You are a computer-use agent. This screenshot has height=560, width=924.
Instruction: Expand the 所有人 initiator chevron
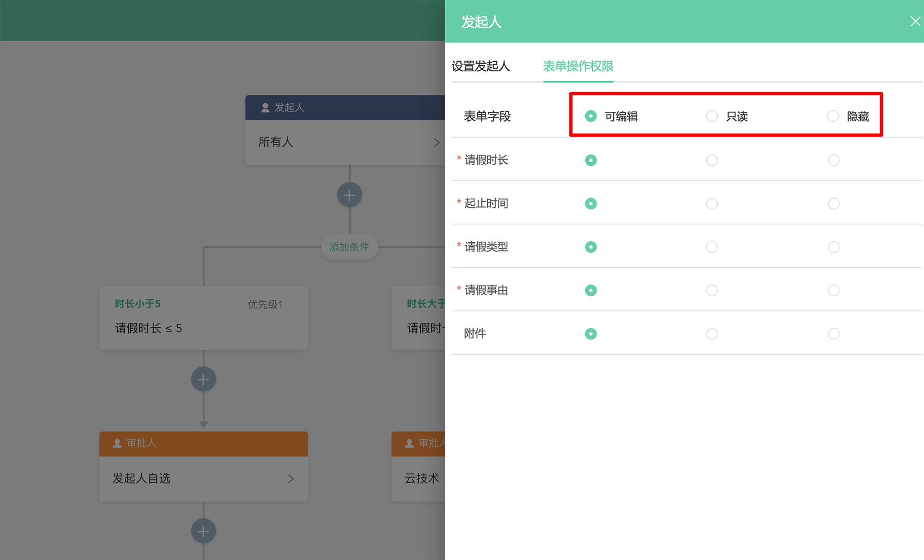(x=436, y=142)
